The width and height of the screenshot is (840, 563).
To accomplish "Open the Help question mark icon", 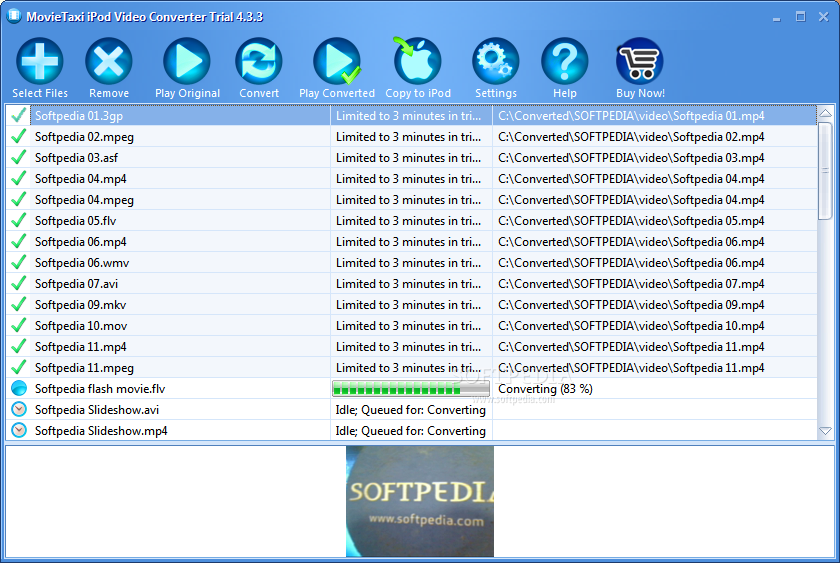I will pos(564,62).
